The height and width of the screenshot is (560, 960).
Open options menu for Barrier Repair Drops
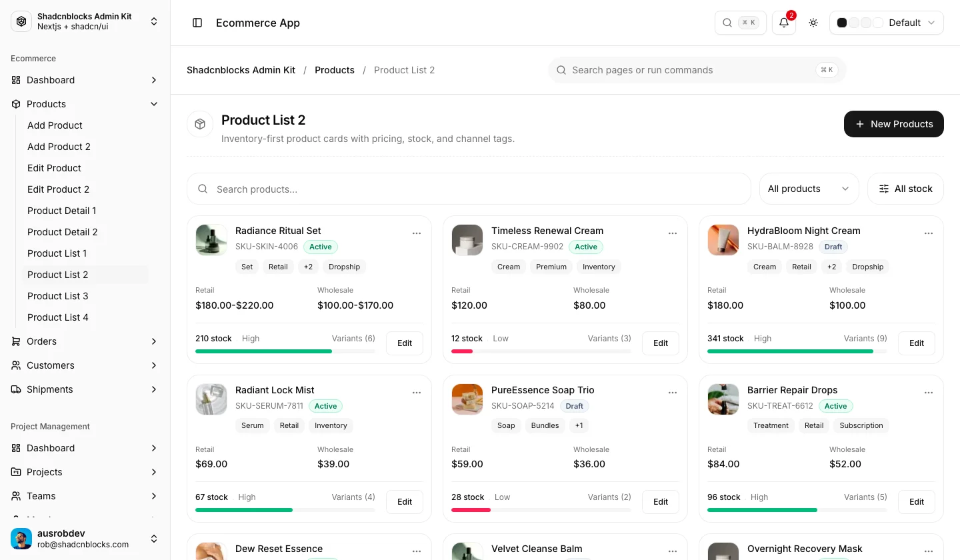pyautogui.click(x=929, y=393)
